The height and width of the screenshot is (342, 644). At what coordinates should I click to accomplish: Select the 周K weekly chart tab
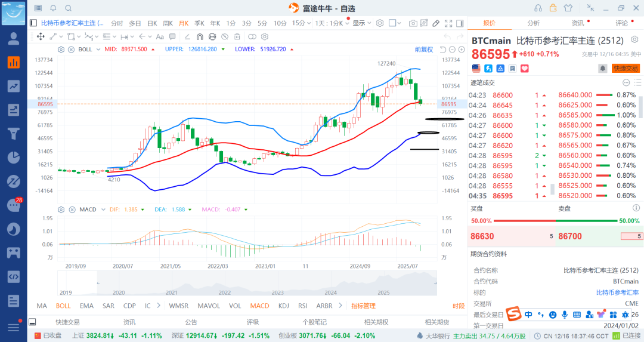168,23
